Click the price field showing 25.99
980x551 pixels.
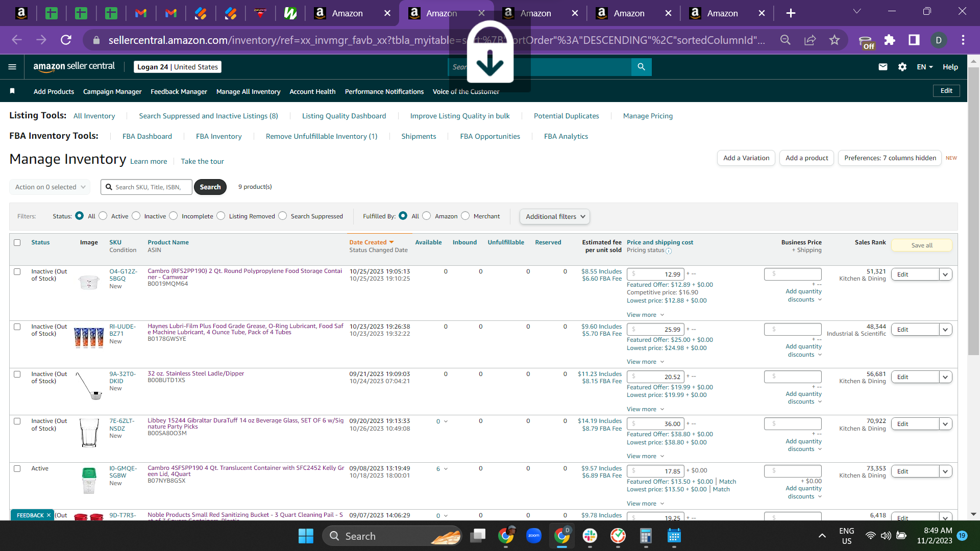point(655,330)
